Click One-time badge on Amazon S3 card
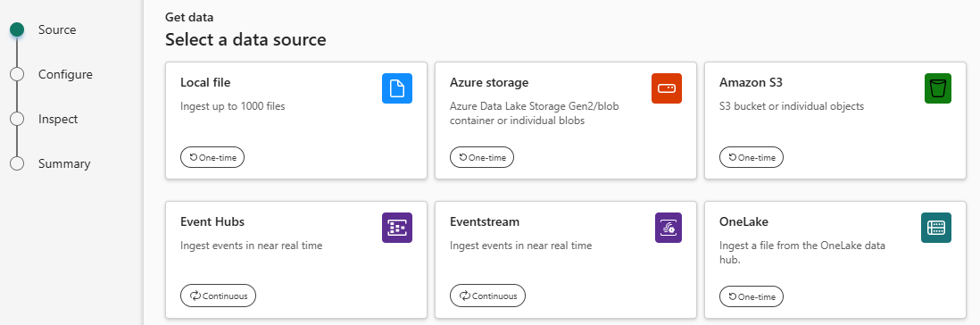This screenshot has height=325, width=980. (x=752, y=157)
